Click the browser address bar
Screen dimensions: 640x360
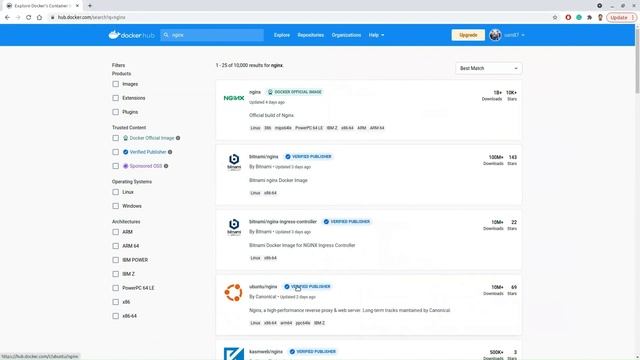pyautogui.click(x=302, y=18)
